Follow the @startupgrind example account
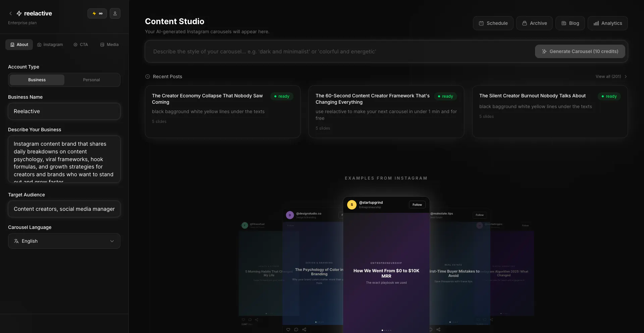Screen dimensions: 644x333 (417, 205)
